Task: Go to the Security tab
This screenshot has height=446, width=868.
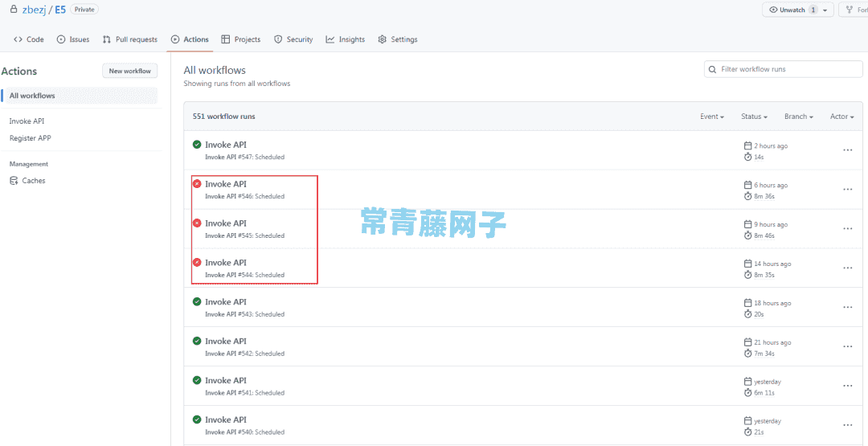Action: point(294,39)
